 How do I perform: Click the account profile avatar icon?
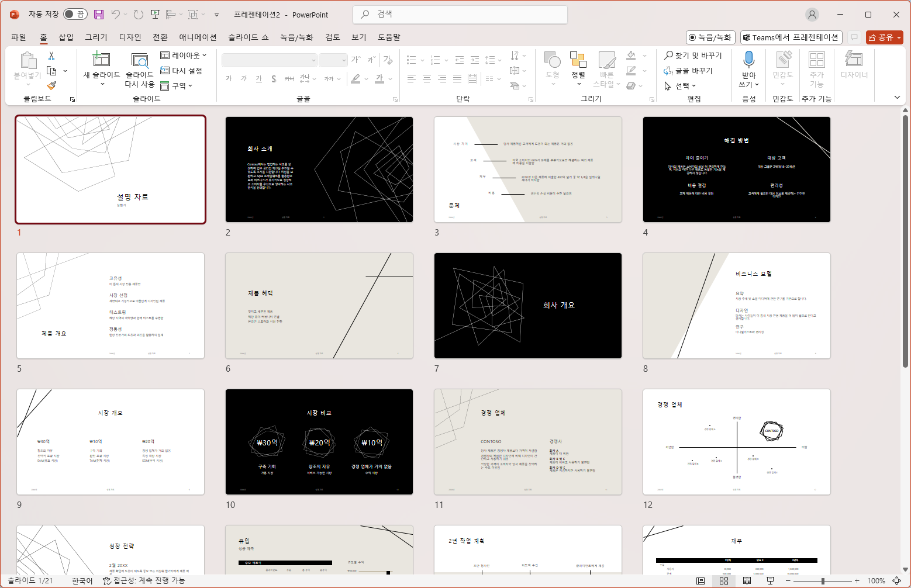(x=812, y=15)
